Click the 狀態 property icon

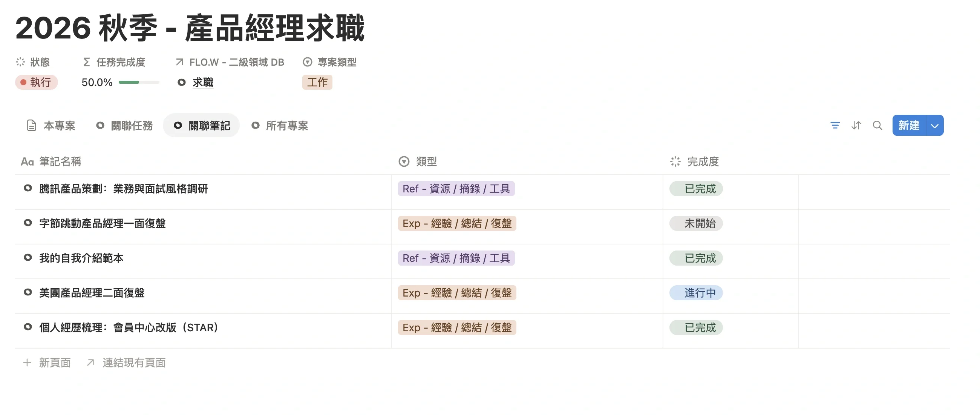(20, 62)
